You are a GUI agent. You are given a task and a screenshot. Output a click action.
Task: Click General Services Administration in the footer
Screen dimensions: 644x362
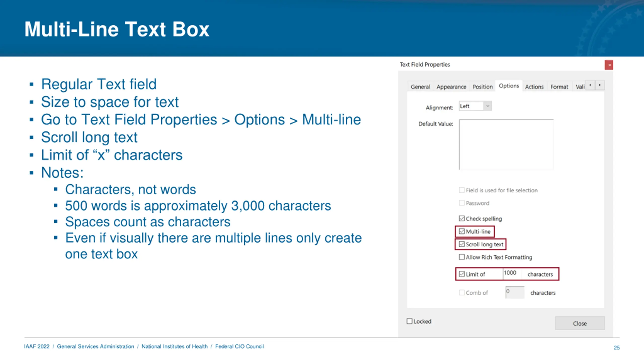[96, 346]
